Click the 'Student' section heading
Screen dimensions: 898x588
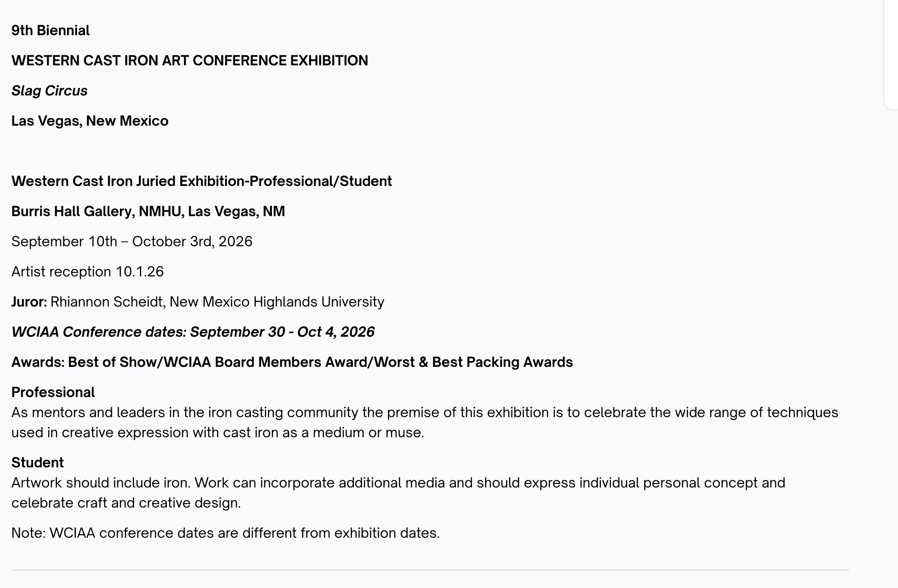37,463
